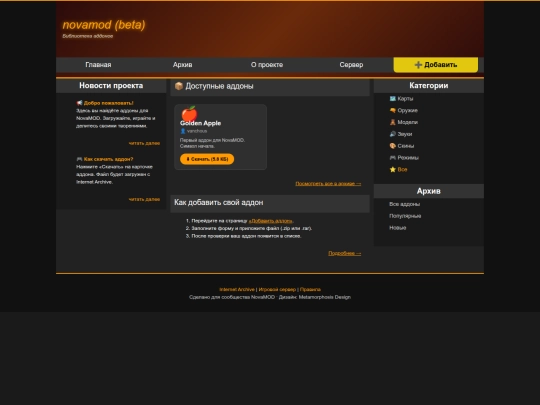Click the yellow Добавить button

tap(436, 65)
